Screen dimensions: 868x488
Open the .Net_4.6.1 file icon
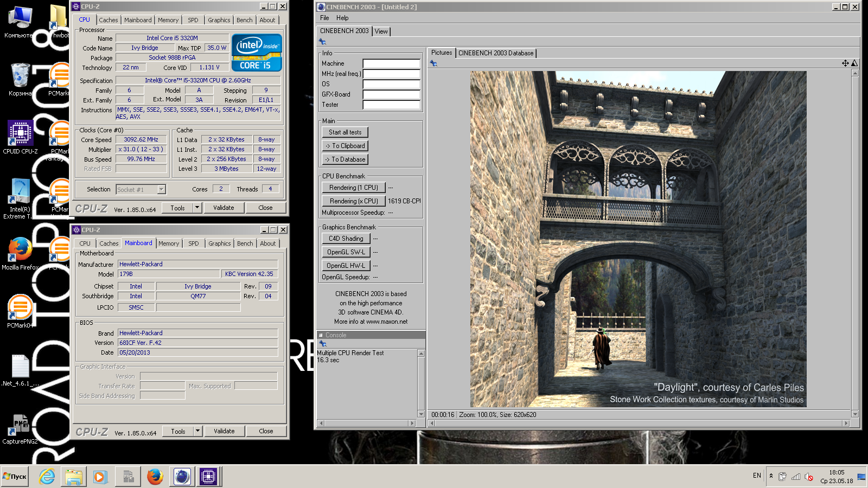(20, 370)
